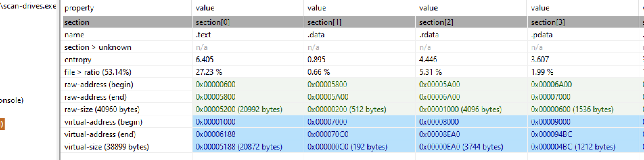This screenshot has height=160, width=644.
Task: Click the 'virtual-address (end)' property label
Action: pyautogui.click(x=100, y=134)
